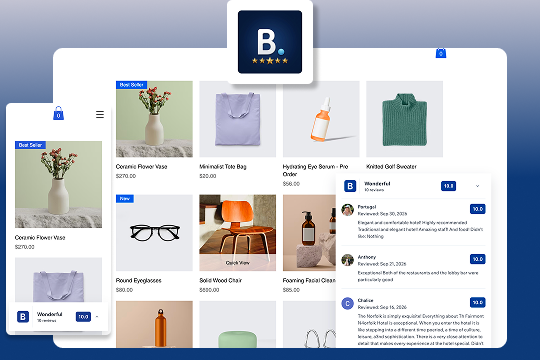Click the B logo in mobile reviews widget
Image resolution: width=540 pixels, height=360 pixels.
tap(23, 317)
